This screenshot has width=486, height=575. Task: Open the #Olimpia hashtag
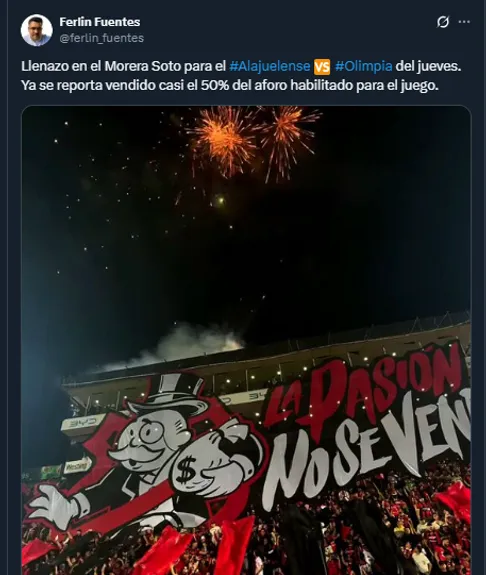click(x=363, y=66)
